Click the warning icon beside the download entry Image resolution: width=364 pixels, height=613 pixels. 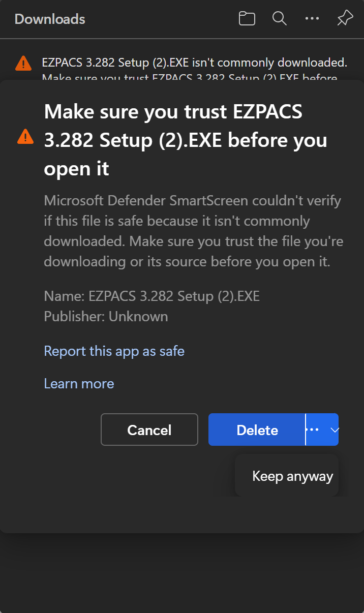[x=23, y=64]
